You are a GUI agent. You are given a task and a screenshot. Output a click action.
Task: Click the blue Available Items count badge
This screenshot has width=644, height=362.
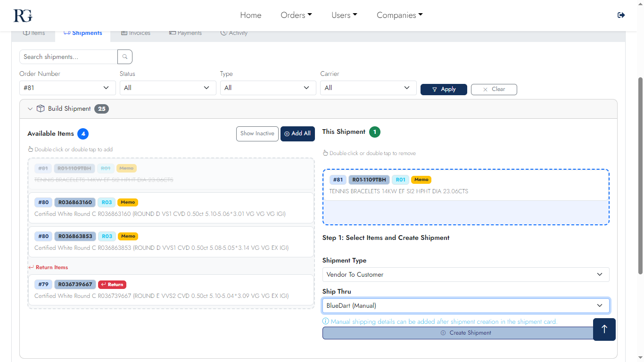[x=83, y=134]
